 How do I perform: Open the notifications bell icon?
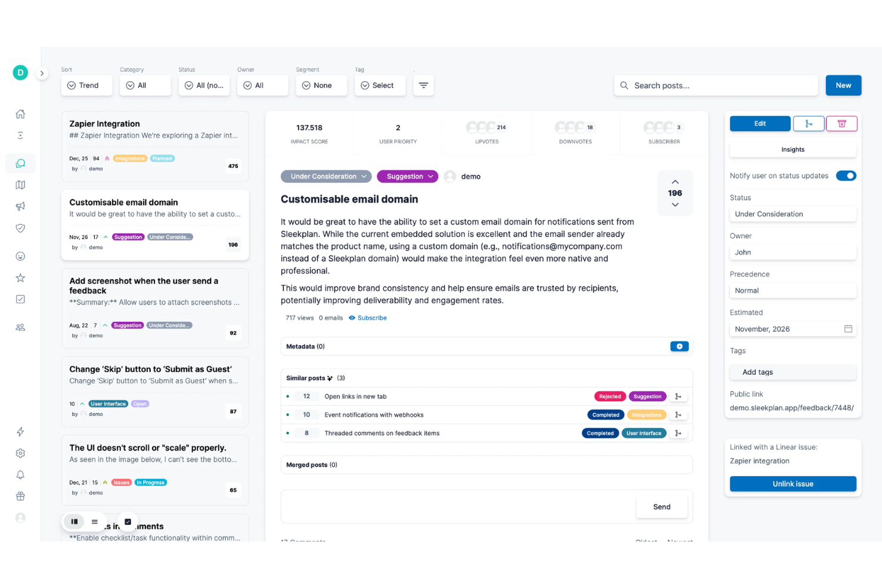(20, 475)
